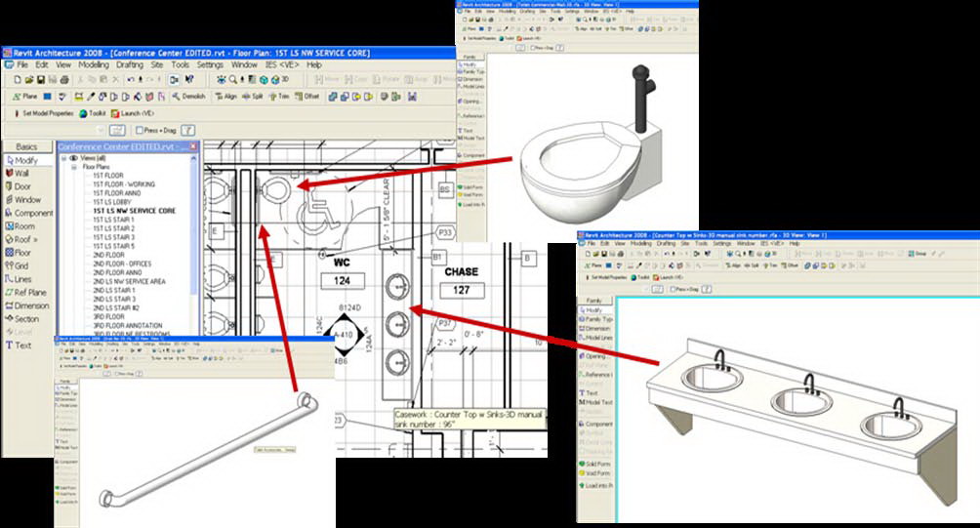Select Room tool in design bar
The height and width of the screenshot is (528, 980).
(x=20, y=226)
